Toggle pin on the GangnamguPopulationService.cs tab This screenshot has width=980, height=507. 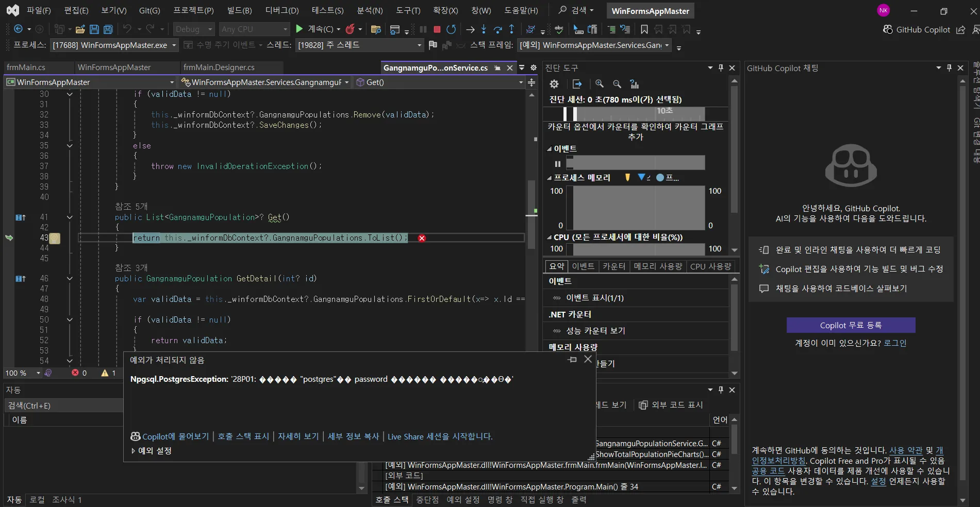pyautogui.click(x=497, y=67)
